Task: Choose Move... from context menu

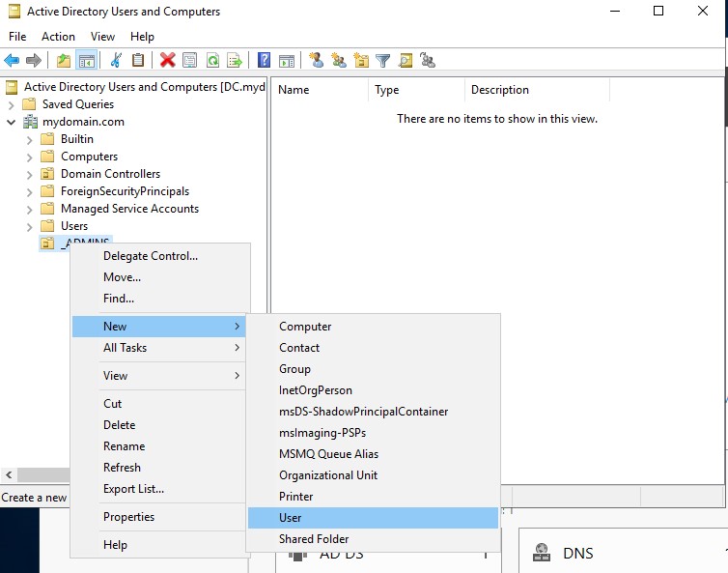Action: pyautogui.click(x=159, y=277)
